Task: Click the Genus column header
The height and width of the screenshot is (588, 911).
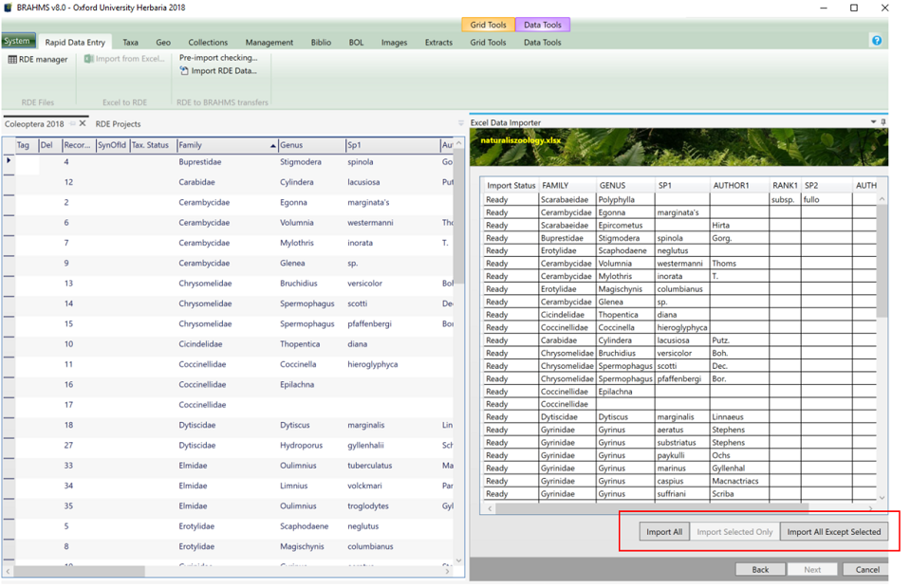Action: coord(311,145)
